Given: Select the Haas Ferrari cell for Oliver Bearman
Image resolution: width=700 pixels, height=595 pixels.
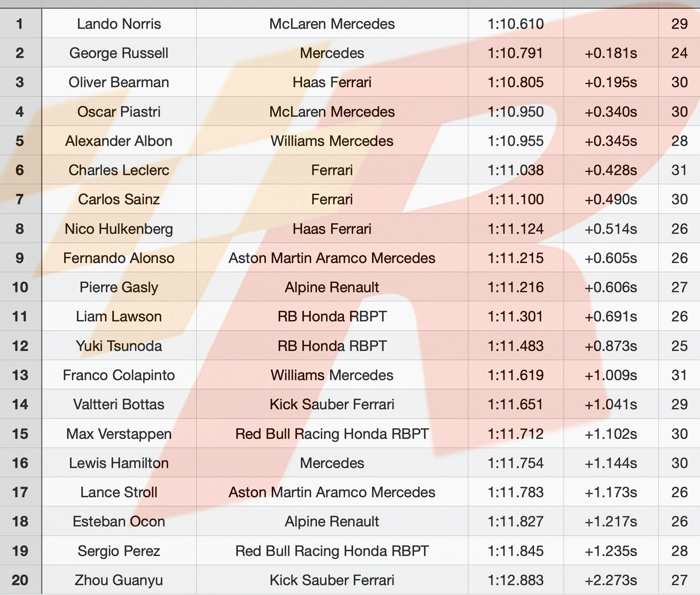Looking at the screenshot, I should (x=332, y=82).
